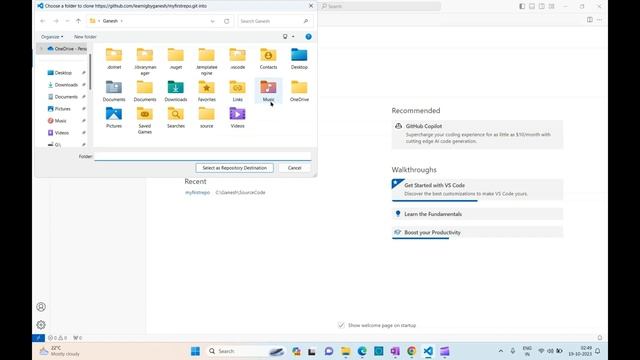Select the Searches folder

click(176, 118)
